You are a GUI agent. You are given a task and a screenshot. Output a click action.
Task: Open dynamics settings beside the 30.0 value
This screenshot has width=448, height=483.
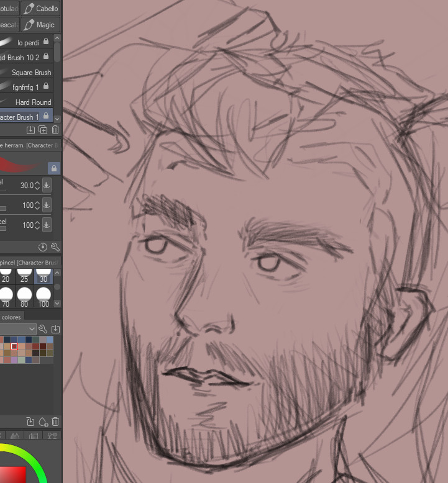pos(47,185)
